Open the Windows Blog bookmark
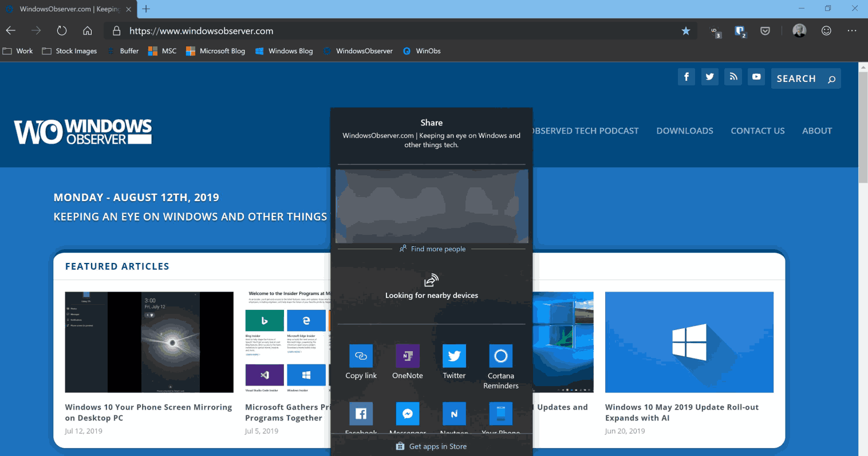Screen dimensions: 868x456 284,51
